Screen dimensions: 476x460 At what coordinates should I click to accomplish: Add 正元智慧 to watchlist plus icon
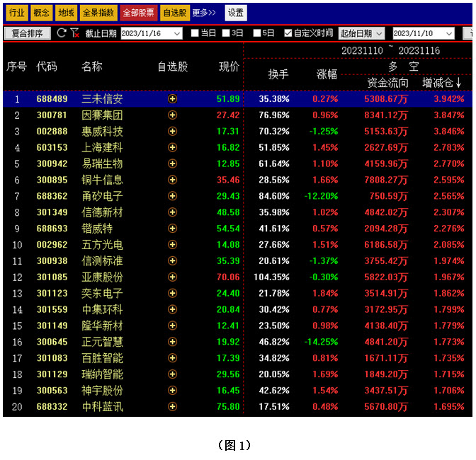click(x=172, y=342)
